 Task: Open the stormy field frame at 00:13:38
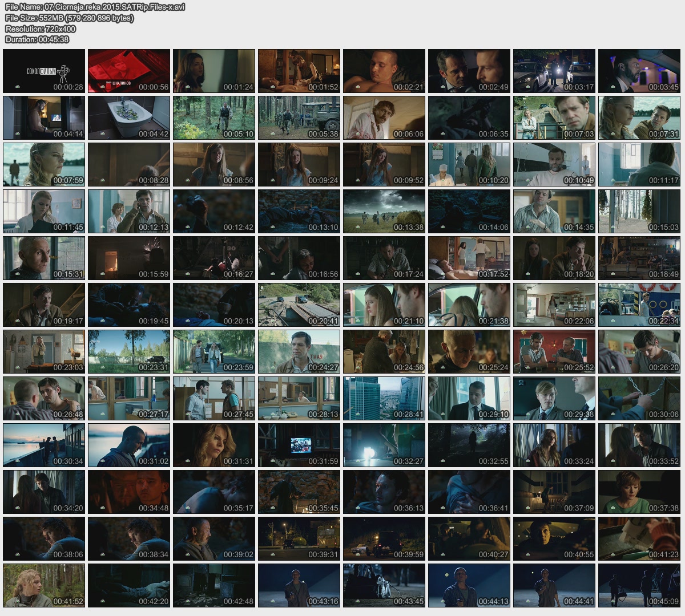[x=384, y=211]
